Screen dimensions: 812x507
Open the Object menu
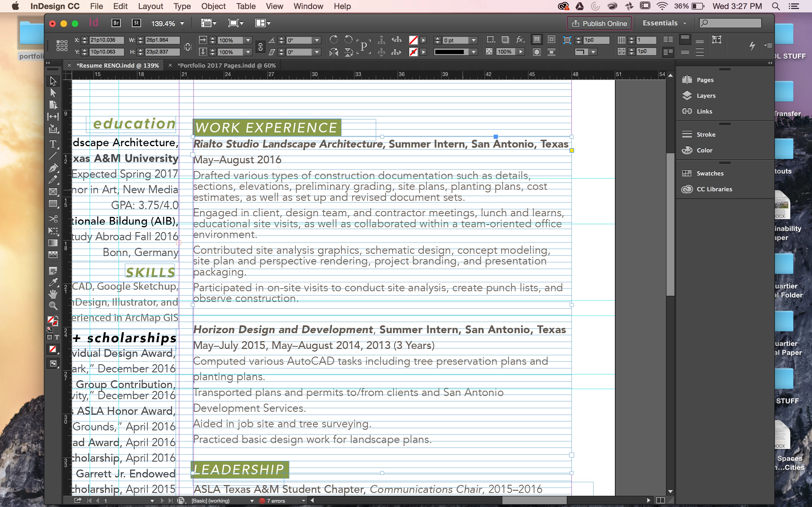[213, 6]
